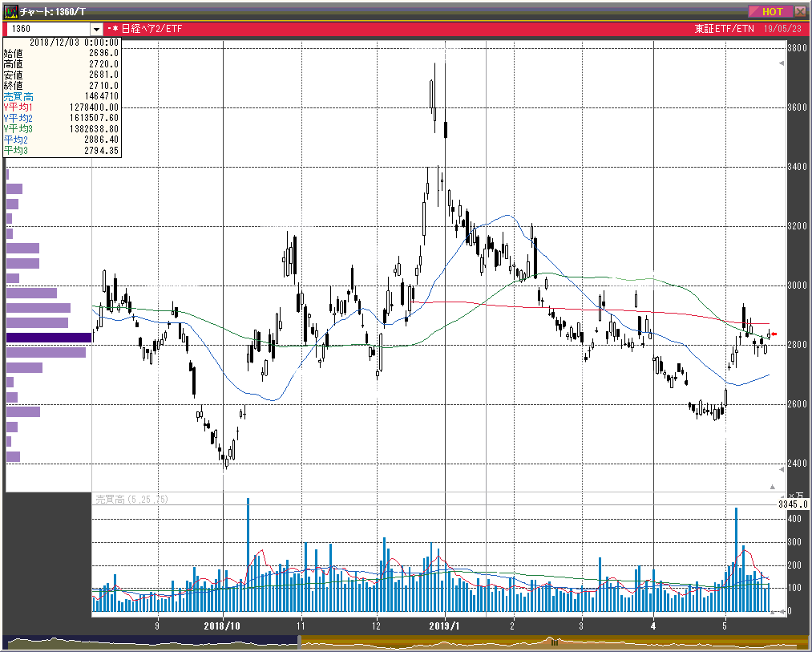Click the red last-price arrow marker

774,334
